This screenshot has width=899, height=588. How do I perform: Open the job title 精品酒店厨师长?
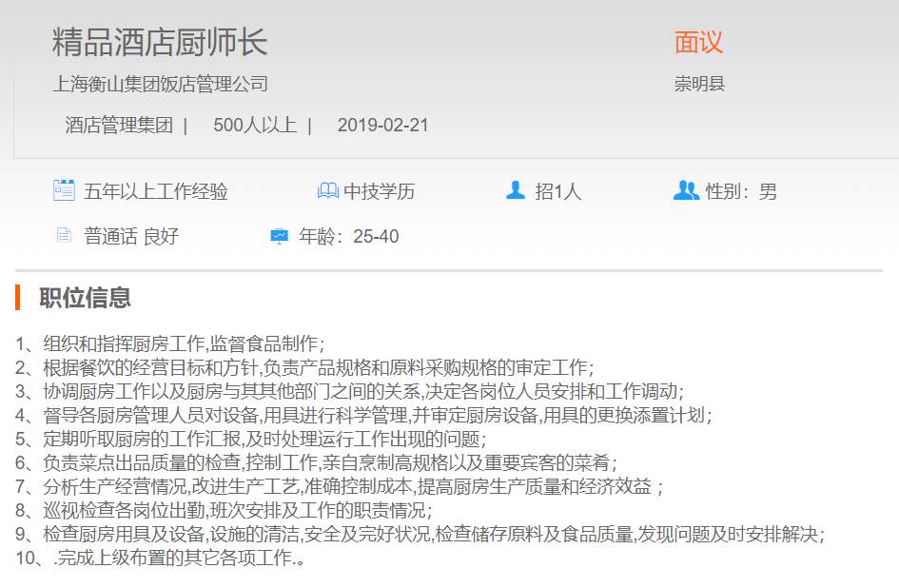(x=160, y=42)
